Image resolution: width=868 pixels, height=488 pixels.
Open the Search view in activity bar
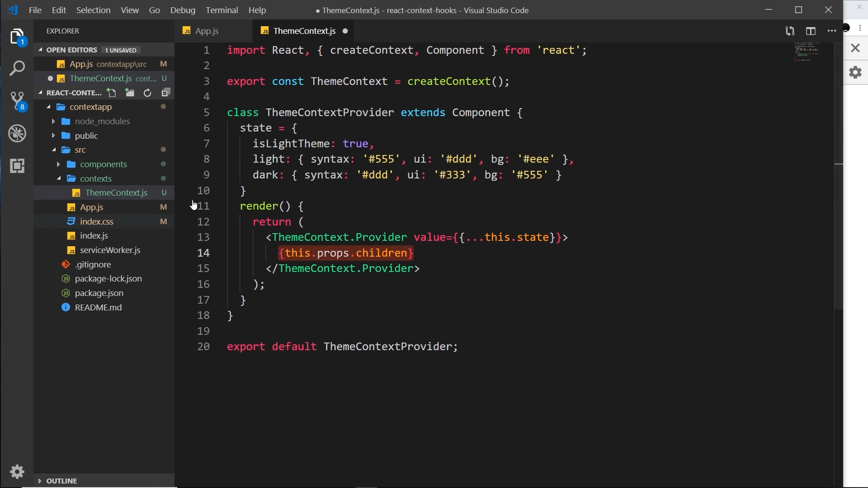[17, 69]
